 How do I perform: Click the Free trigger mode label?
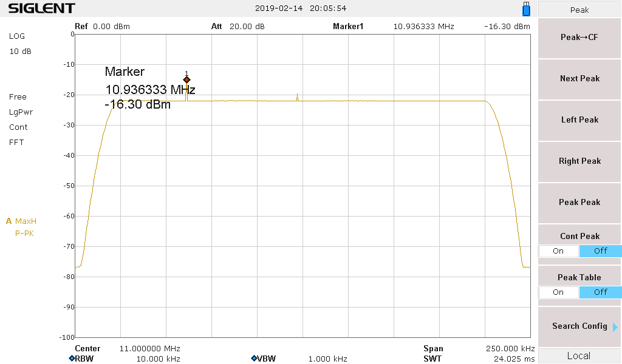pos(18,97)
